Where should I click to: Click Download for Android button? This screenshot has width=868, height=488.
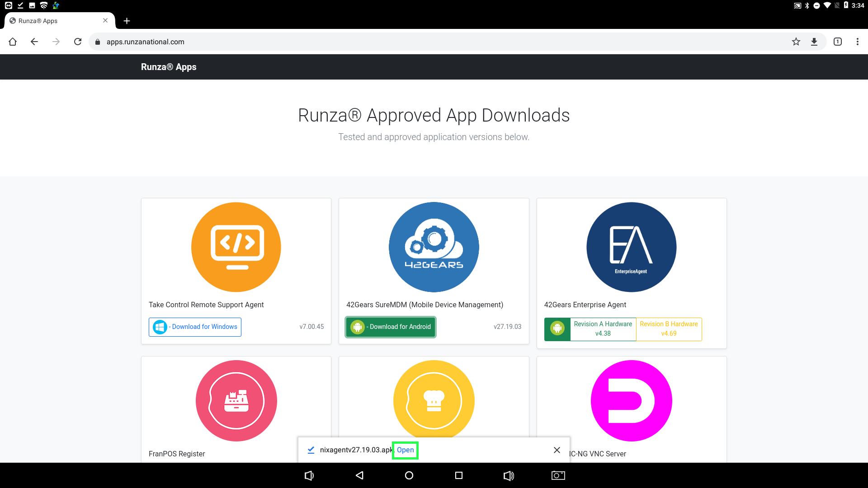click(x=391, y=327)
